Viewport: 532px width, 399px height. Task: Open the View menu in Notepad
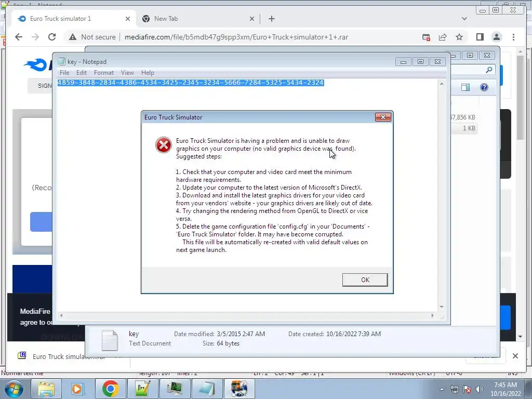(x=127, y=73)
